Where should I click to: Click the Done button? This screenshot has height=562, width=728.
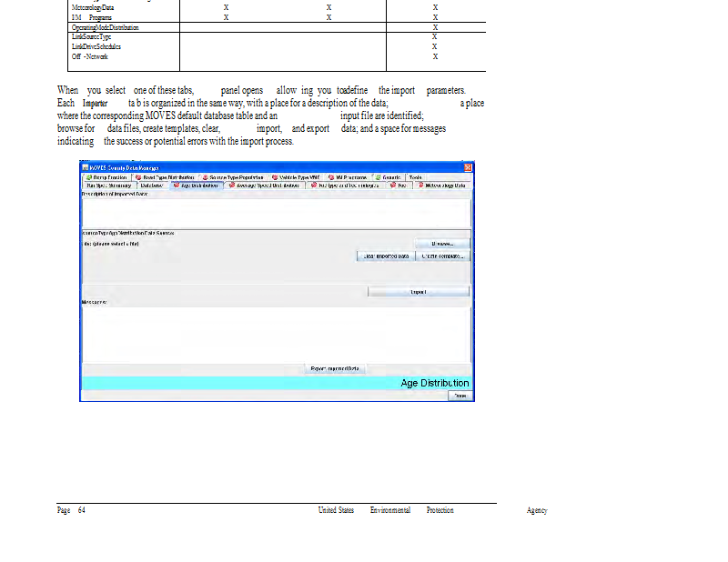[460, 396]
